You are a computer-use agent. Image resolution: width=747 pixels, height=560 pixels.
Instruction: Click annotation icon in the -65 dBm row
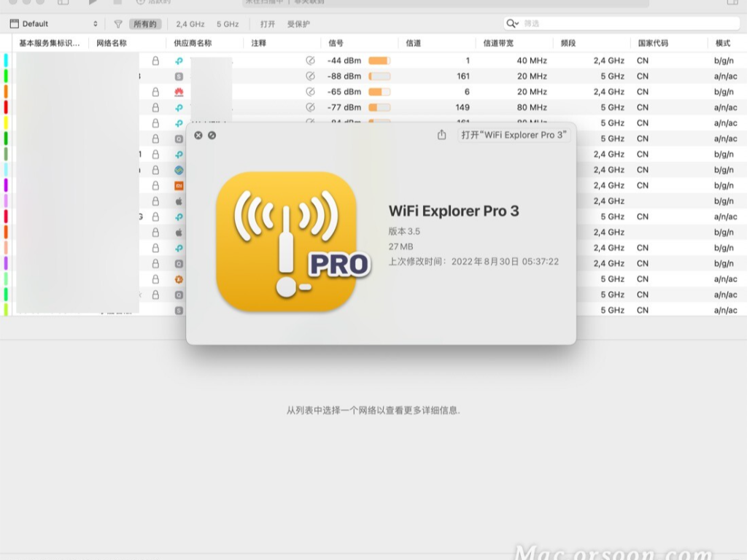tap(310, 92)
